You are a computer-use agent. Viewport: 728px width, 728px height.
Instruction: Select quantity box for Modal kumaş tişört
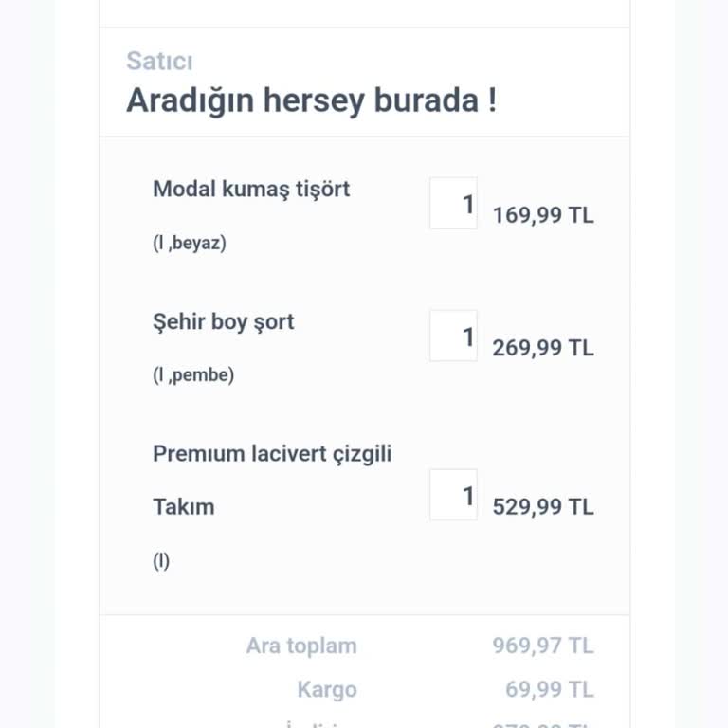click(x=453, y=203)
